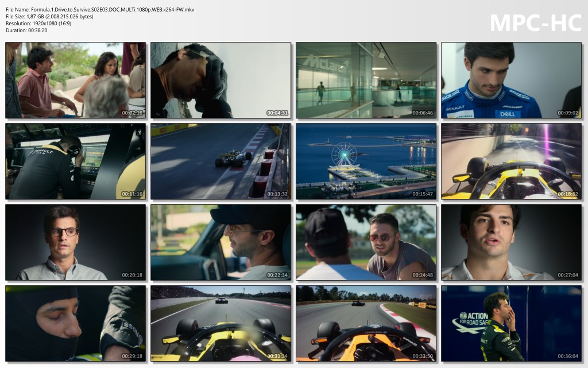Viewport: 588px width, 368px height.
Task: Open the frame timestamped 00:24:48
Action: coord(366,242)
